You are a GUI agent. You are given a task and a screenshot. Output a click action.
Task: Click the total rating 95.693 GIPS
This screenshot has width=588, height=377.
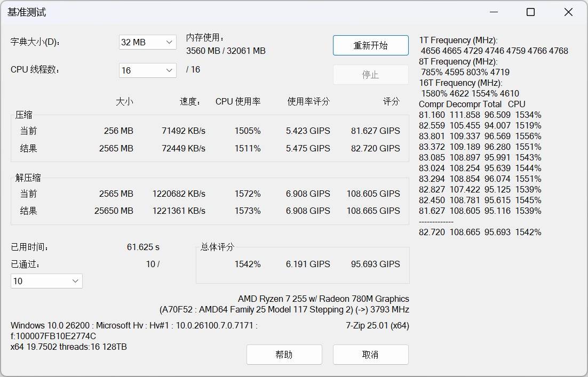point(376,264)
